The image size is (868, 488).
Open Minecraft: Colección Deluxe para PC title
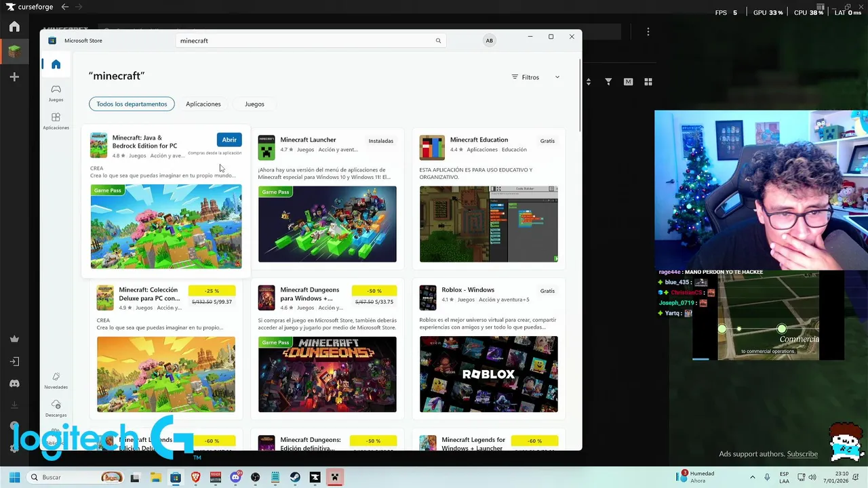(x=149, y=293)
